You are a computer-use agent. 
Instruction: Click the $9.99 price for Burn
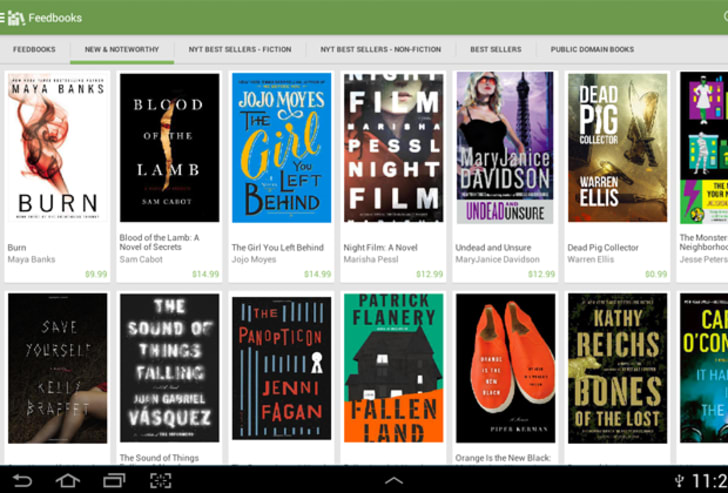[96, 274]
